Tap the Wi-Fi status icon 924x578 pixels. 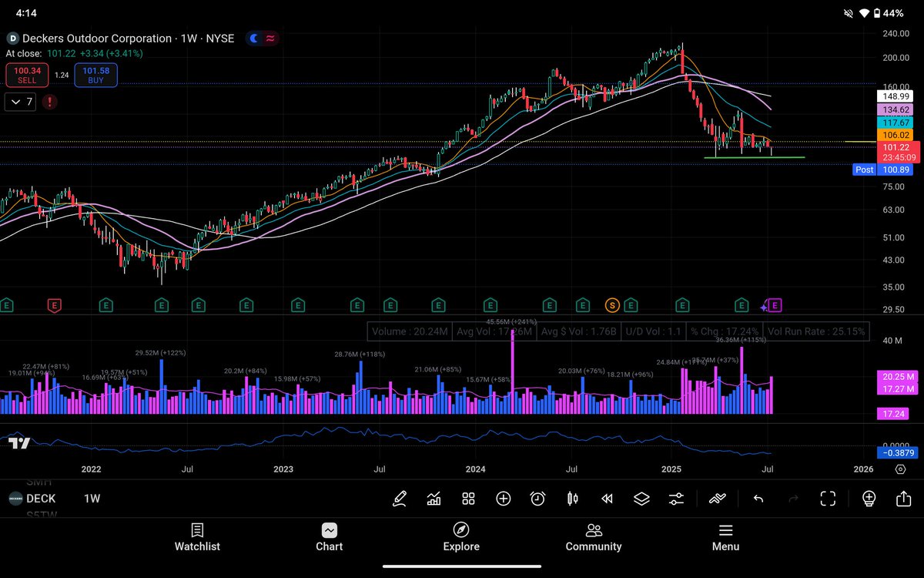tap(864, 13)
